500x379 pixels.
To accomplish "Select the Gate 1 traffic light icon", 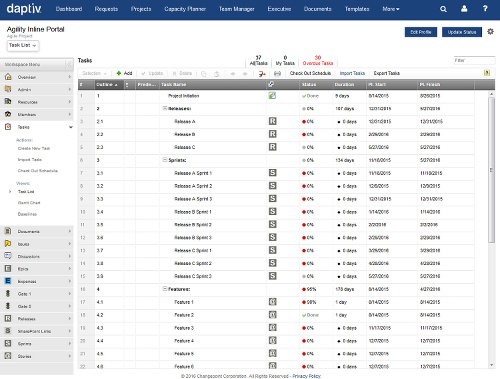I will (x=8, y=293).
